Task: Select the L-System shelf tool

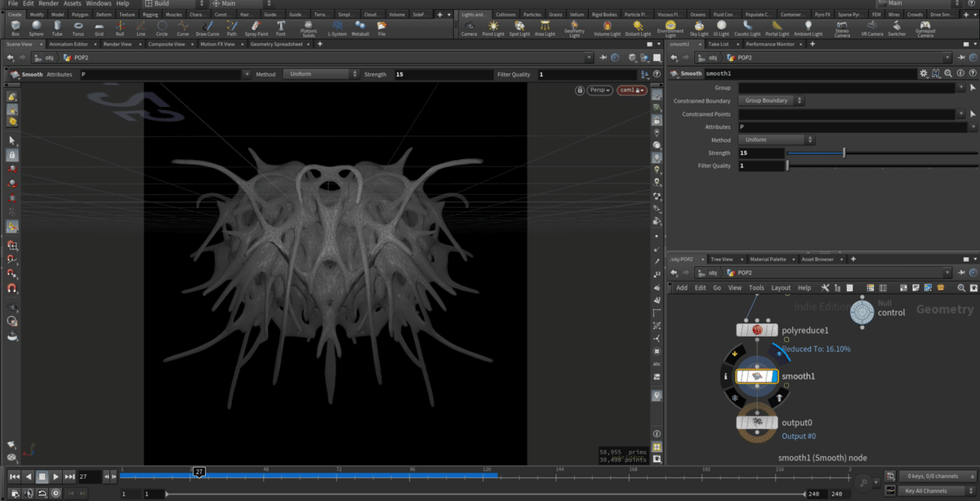Action: [336, 29]
